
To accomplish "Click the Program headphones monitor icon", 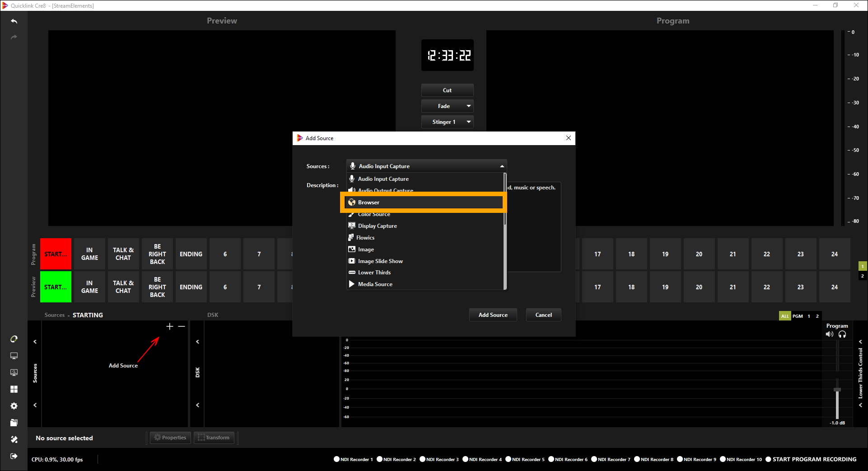I will pos(842,334).
